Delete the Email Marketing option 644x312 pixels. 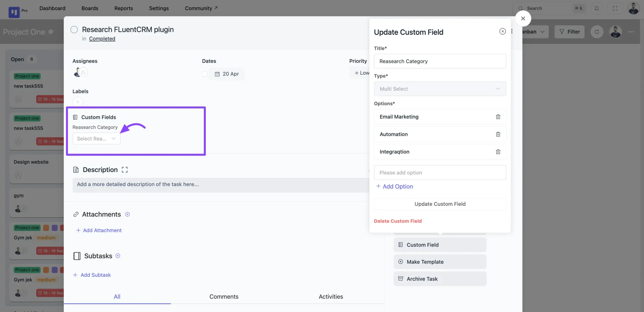498,117
